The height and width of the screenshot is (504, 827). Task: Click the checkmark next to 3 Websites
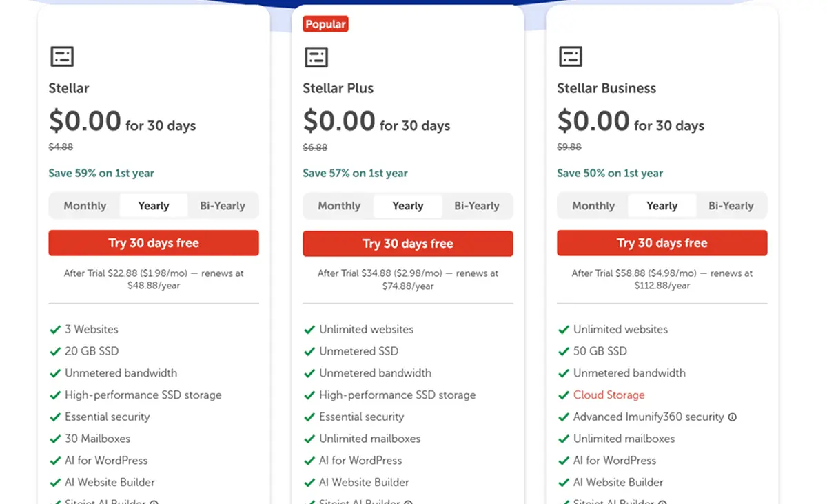click(x=56, y=329)
